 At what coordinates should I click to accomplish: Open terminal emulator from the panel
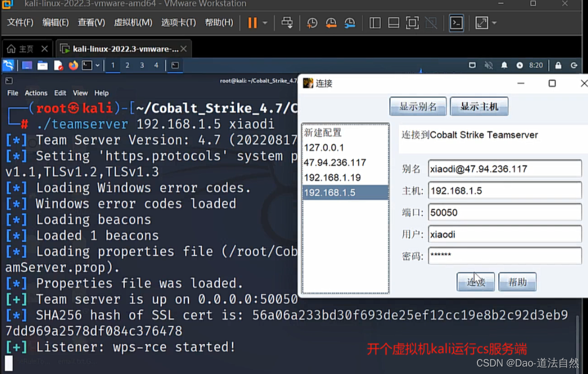[87, 65]
